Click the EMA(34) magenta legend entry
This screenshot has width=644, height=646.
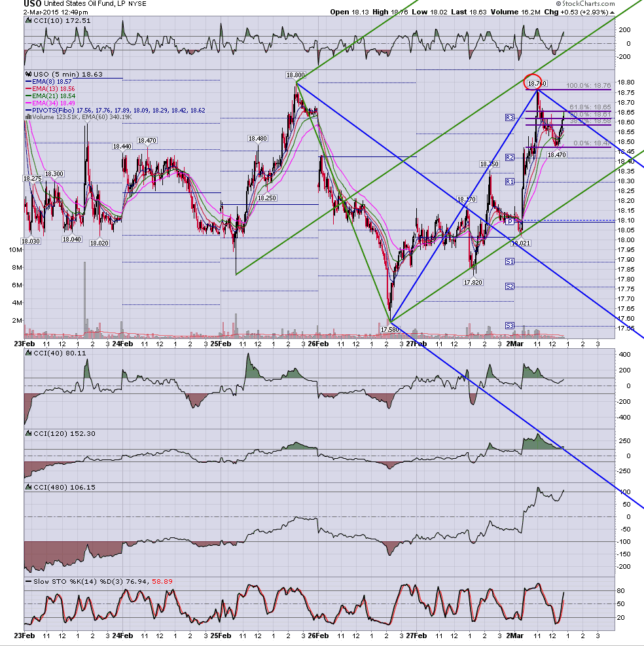(x=50, y=103)
